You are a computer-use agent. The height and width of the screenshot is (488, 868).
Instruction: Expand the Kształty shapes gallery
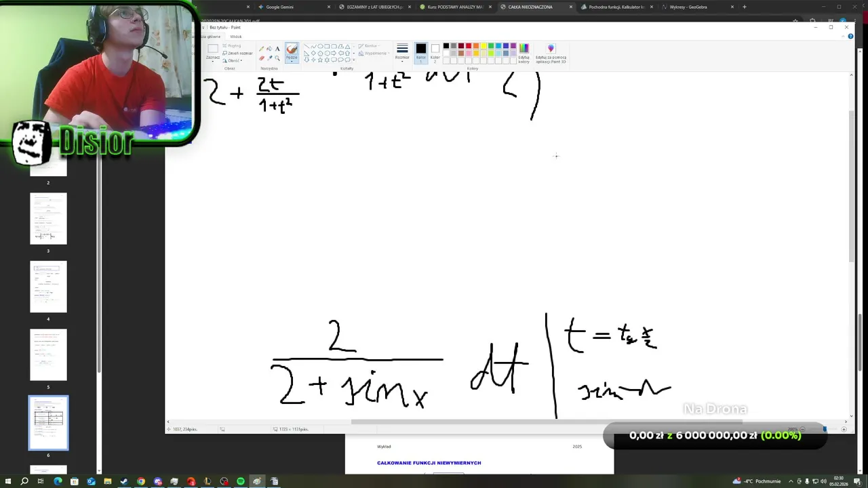(354, 60)
